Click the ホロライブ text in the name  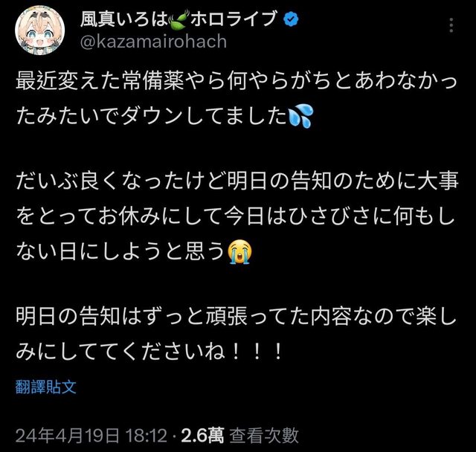(234, 19)
